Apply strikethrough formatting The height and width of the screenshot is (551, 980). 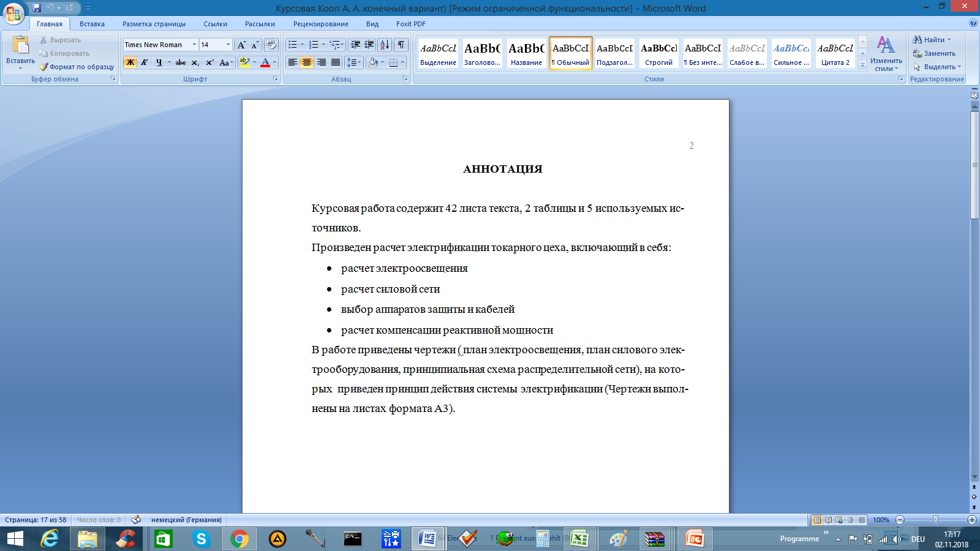point(181,62)
